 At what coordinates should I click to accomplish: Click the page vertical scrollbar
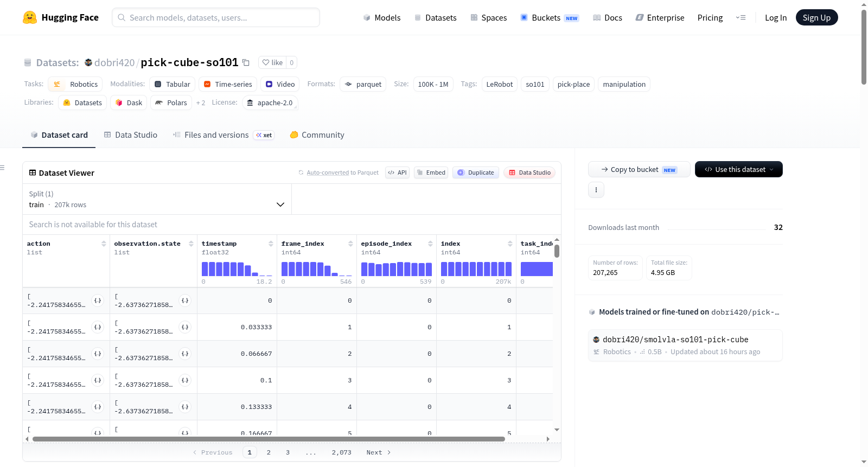pyautogui.click(x=864, y=48)
